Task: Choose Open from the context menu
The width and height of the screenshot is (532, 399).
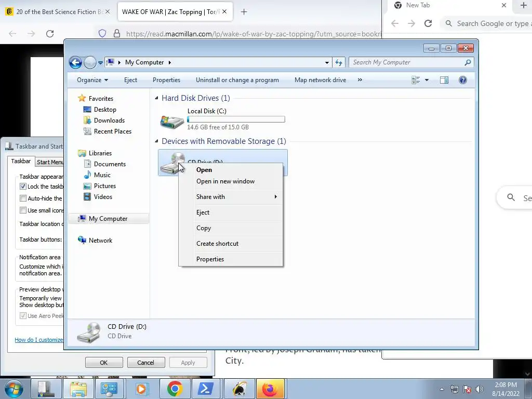Action: (x=204, y=170)
